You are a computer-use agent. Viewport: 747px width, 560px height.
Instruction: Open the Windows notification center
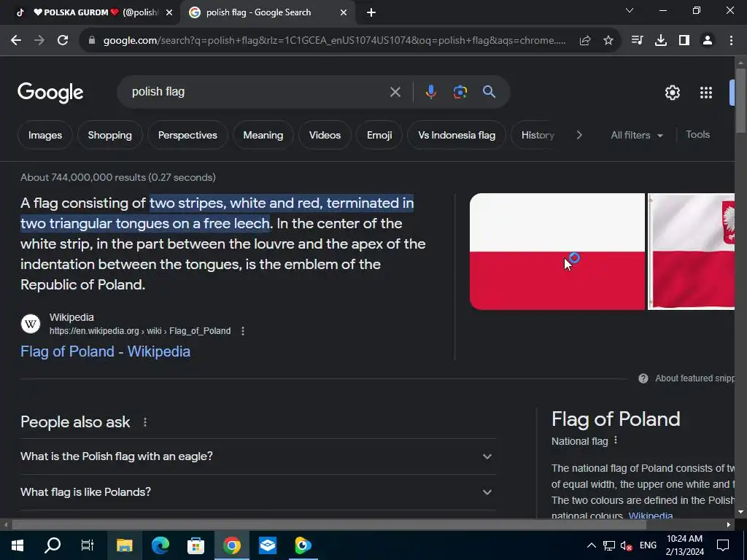pos(723,545)
